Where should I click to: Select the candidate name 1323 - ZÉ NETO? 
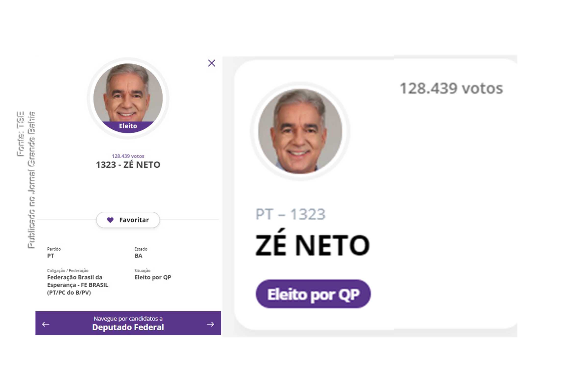tap(127, 164)
